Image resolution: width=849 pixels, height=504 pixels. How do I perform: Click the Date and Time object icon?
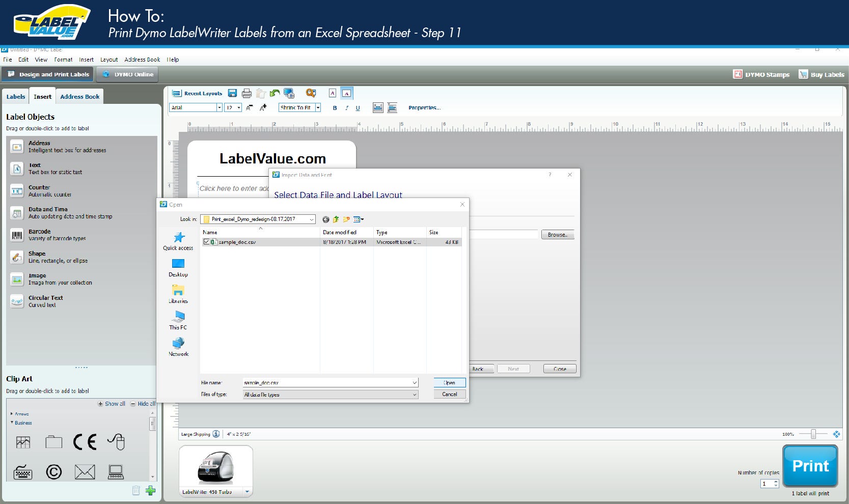(17, 213)
